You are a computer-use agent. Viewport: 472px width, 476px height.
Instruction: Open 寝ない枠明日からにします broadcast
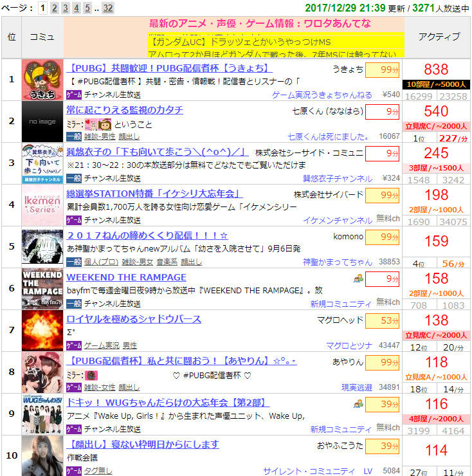(143, 444)
